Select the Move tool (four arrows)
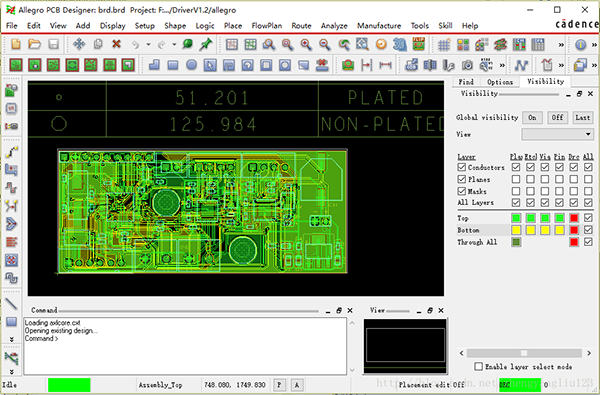The width and height of the screenshot is (600, 395). (x=79, y=44)
